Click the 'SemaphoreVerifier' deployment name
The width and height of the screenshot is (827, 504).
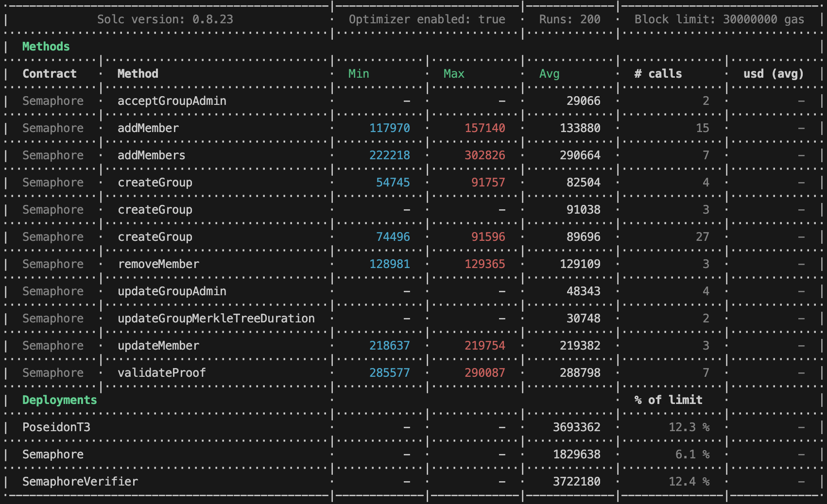(80, 482)
